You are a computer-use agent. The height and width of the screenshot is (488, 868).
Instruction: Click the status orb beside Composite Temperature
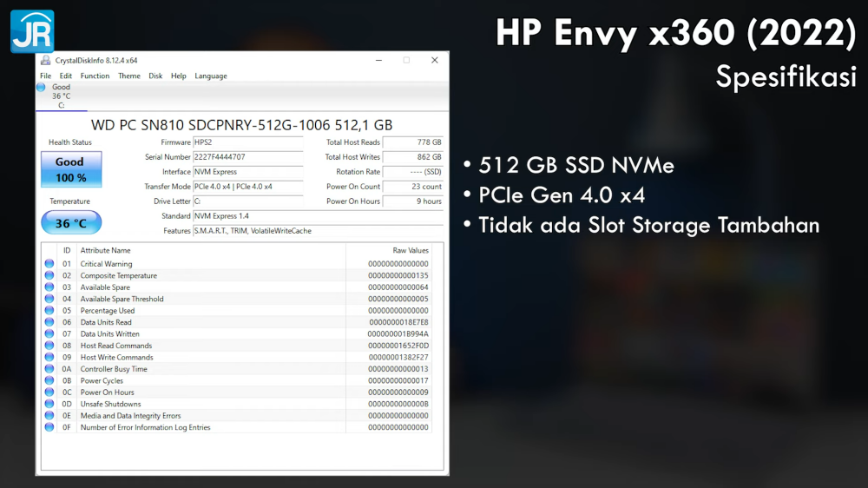tap(49, 276)
